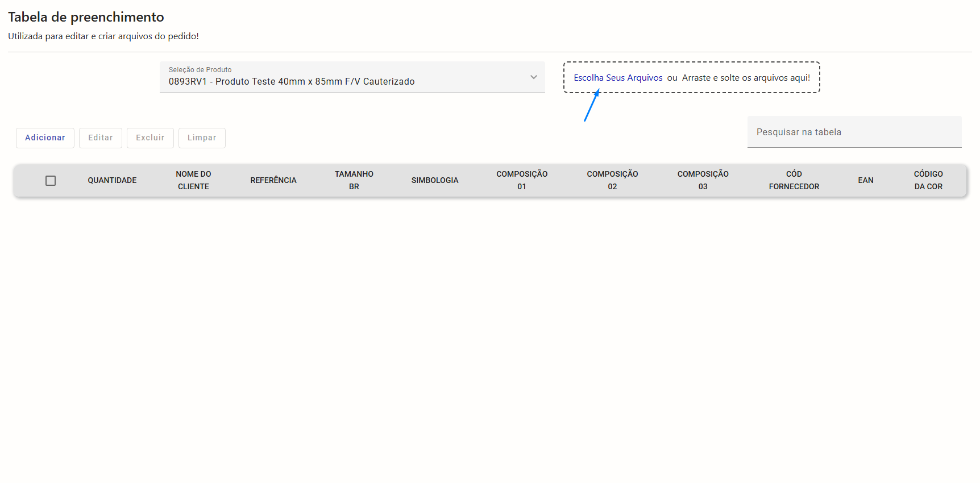The height and width of the screenshot is (483, 980).
Task: Toggle the select-all checkbox in table header
Action: click(51, 181)
